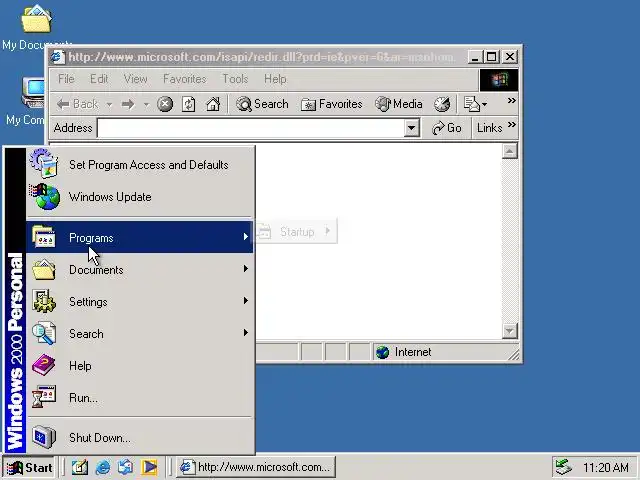Click the Search magnifier icon in Start menu

(x=44, y=333)
